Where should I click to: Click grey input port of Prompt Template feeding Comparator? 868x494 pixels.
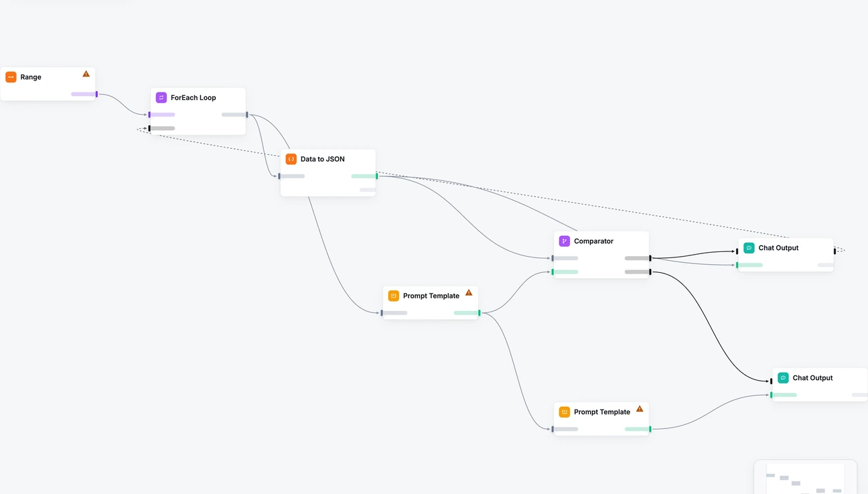[x=382, y=313]
